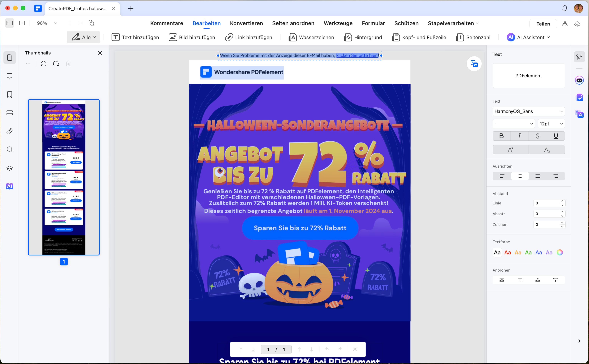Open notifications bell icon
Viewport: 589px width, 364px height.
pos(565,8)
